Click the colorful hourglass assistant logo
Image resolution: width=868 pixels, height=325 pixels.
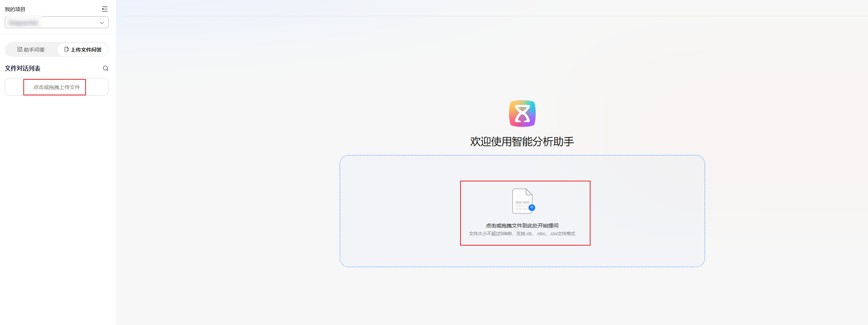(x=522, y=114)
